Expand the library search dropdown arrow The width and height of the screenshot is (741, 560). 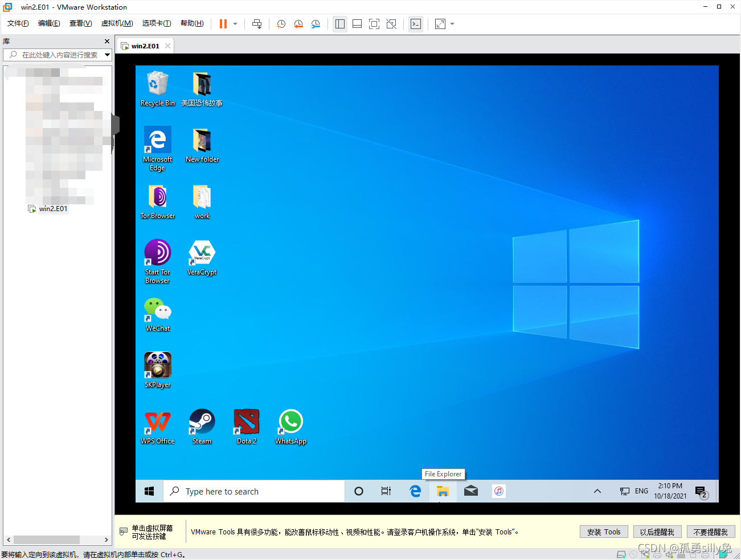click(107, 55)
